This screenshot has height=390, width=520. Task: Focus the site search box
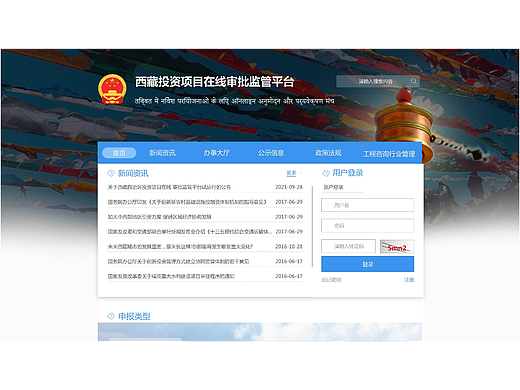pos(378,81)
